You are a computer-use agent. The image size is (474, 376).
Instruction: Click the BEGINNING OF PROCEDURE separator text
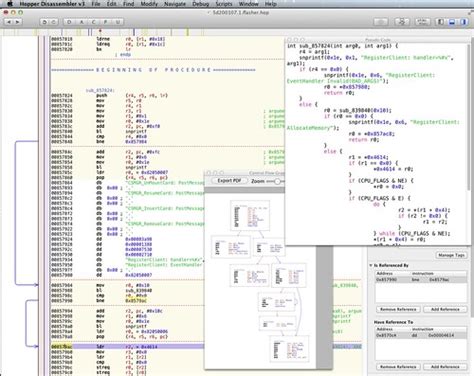(153, 70)
